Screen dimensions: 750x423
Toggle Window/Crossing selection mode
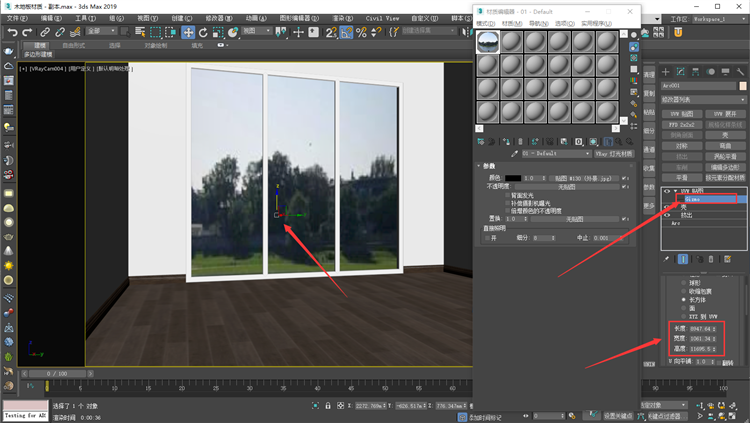pos(170,32)
